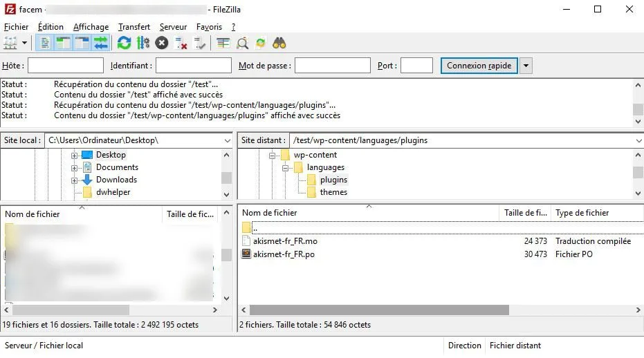Click the Direction queue column header

tap(465, 346)
